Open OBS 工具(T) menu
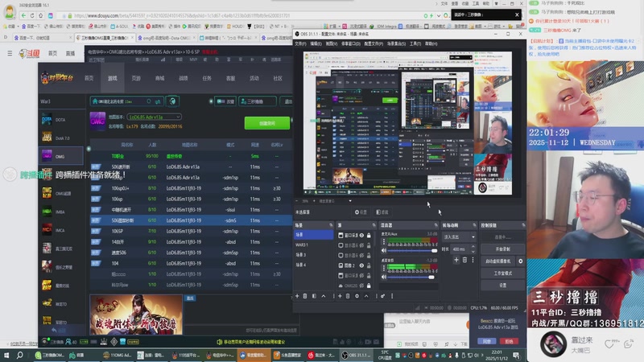Screen dimensions: 644x362 (415, 43)
